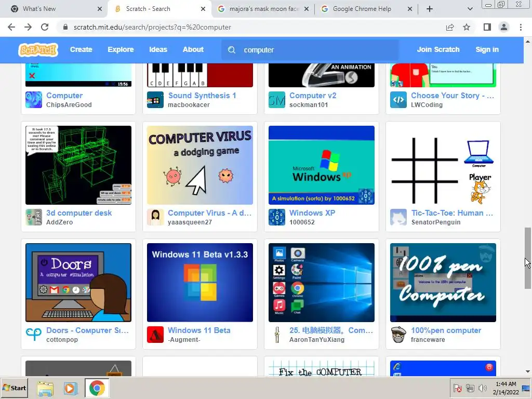Click the Chrome taskbar icon

click(97, 388)
